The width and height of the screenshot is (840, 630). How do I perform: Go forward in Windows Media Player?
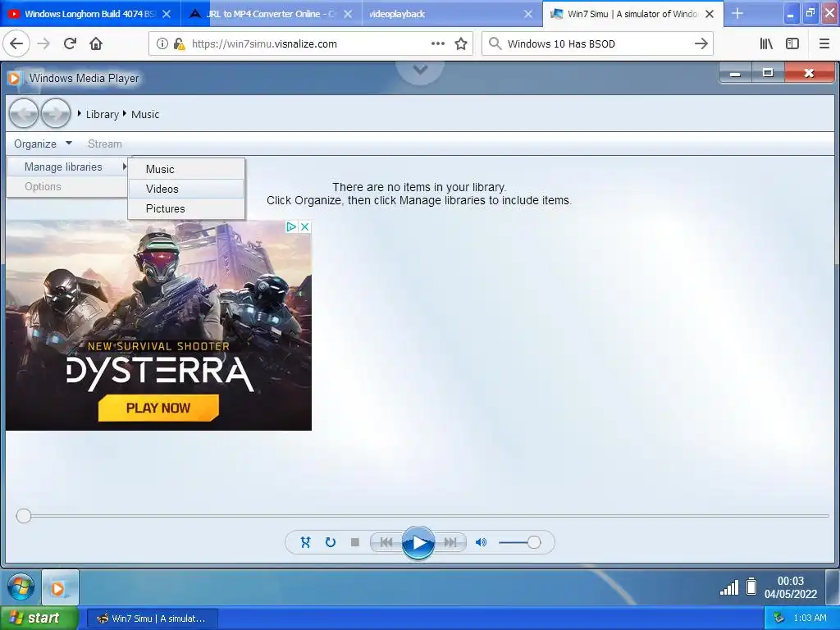56,113
